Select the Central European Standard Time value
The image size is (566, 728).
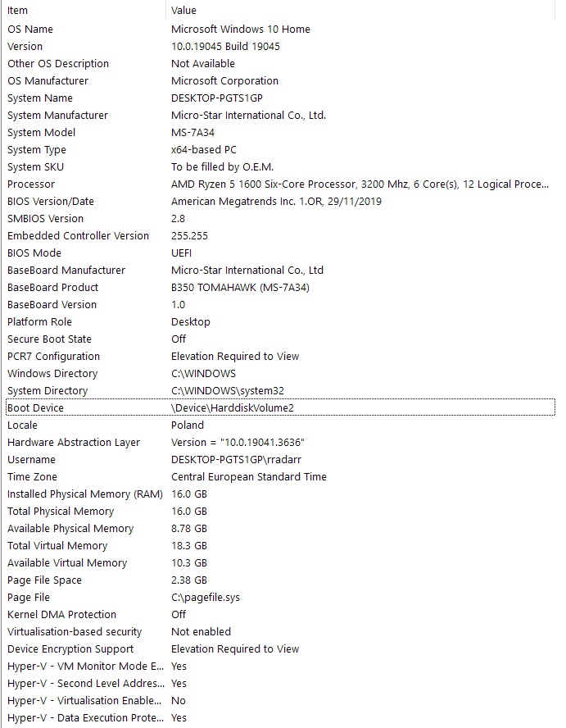[249, 476]
